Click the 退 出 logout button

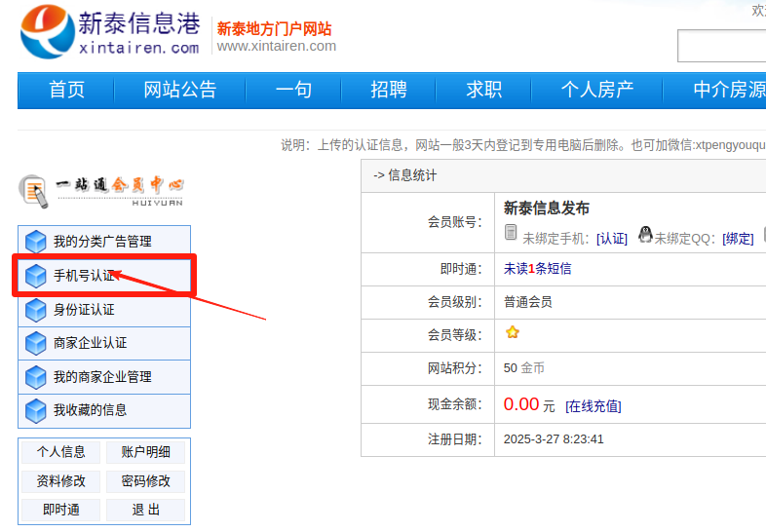coord(145,510)
